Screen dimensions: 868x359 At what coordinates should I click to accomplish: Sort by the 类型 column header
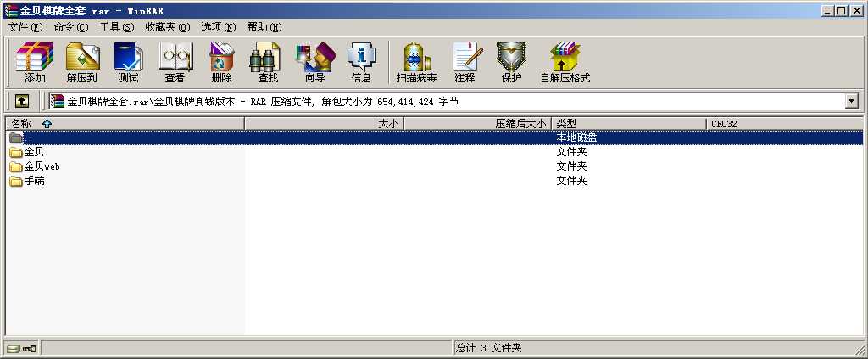(x=628, y=124)
